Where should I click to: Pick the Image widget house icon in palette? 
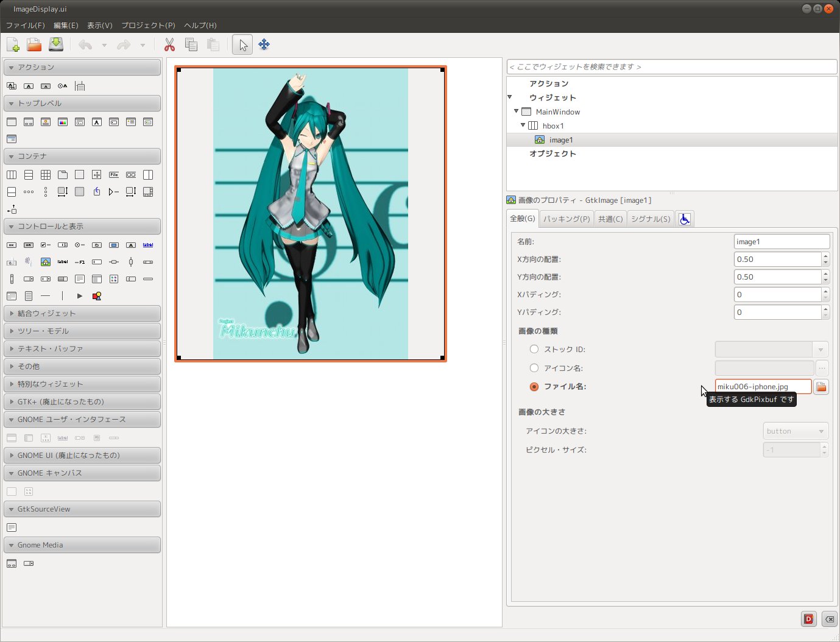tap(46, 262)
